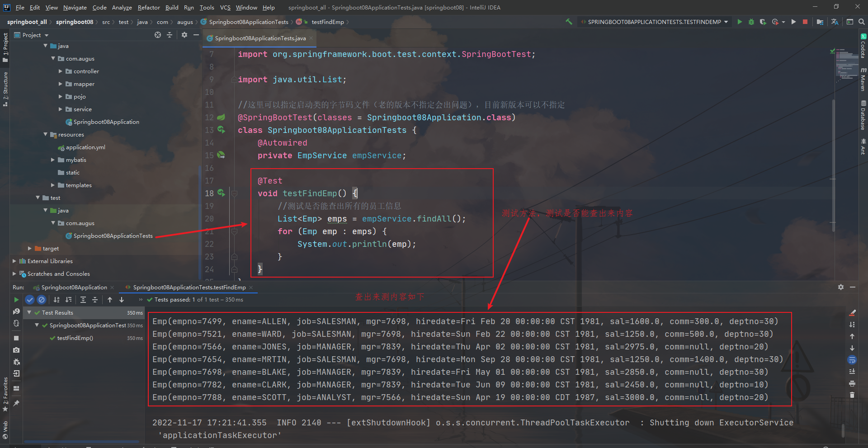Toggle soft-wrap in the console output
The width and height of the screenshot is (868, 448).
[x=852, y=360]
